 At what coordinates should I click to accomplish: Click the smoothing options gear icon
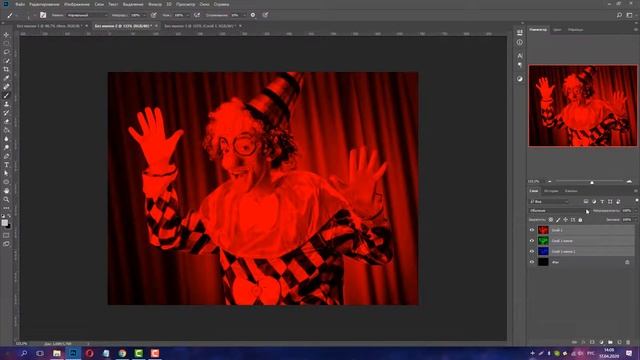point(253,15)
